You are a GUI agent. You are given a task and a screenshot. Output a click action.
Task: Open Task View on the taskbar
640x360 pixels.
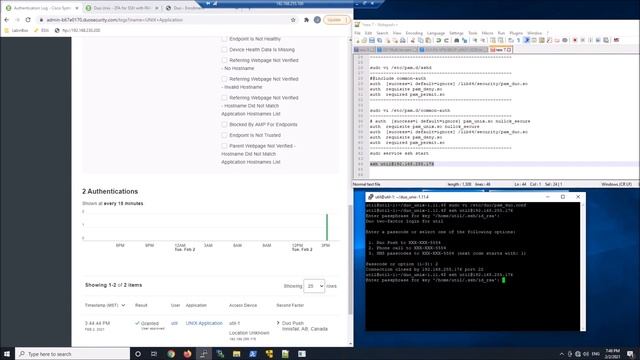[154, 354]
